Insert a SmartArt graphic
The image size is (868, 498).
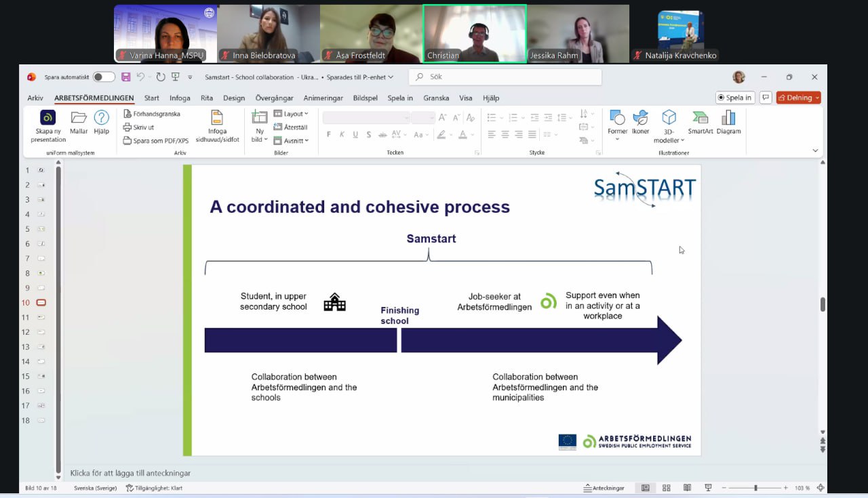pos(700,118)
